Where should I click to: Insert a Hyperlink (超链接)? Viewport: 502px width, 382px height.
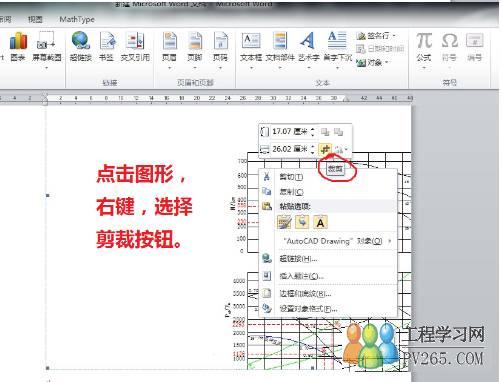(81, 47)
